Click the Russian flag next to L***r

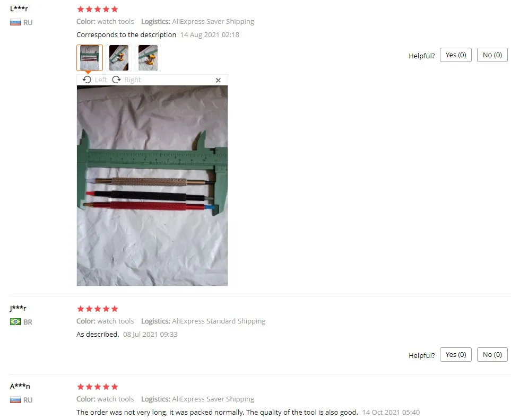click(15, 22)
